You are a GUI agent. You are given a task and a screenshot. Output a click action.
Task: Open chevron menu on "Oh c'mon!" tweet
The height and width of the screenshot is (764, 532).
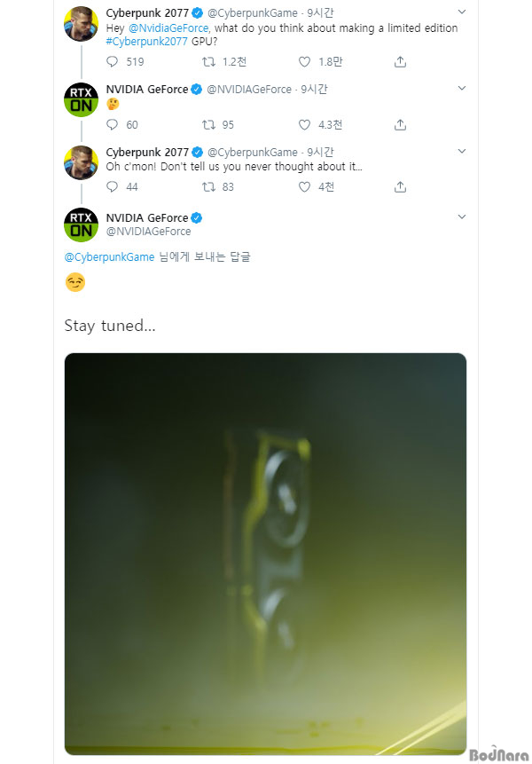(462, 151)
